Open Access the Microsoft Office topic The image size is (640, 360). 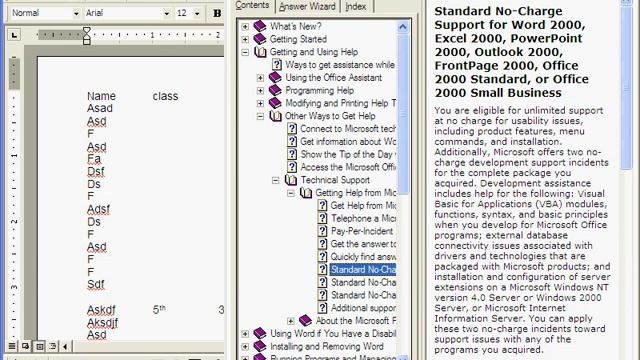(x=348, y=167)
